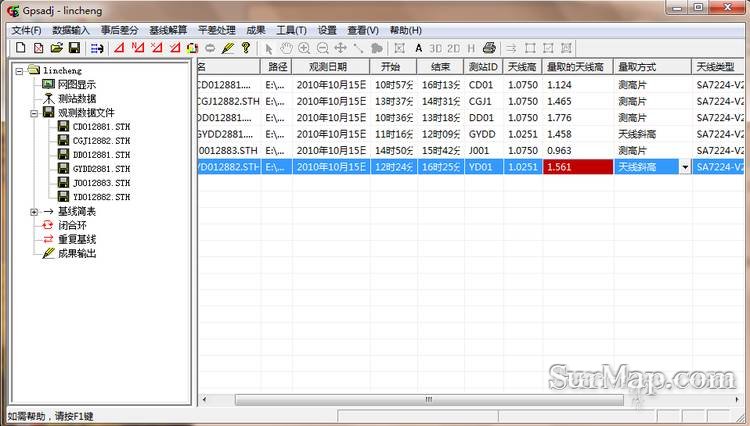
Task: Select 重复基线 in the tree
Action: tap(77, 239)
